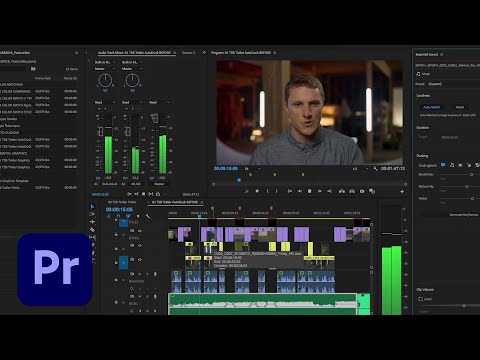The width and height of the screenshot is (480, 360).
Task: Toggle lock on MUSIC audio track
Action: coord(116,302)
